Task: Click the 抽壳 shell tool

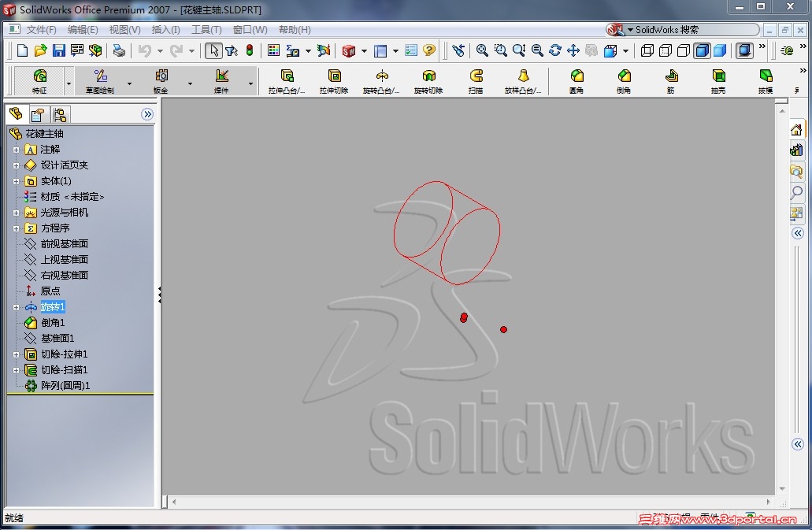Action: [718, 81]
